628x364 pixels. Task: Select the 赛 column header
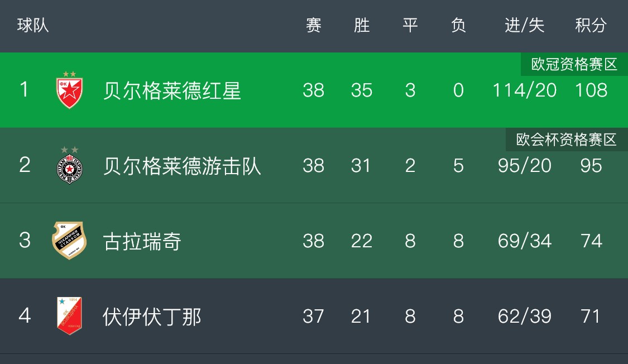coord(314,25)
